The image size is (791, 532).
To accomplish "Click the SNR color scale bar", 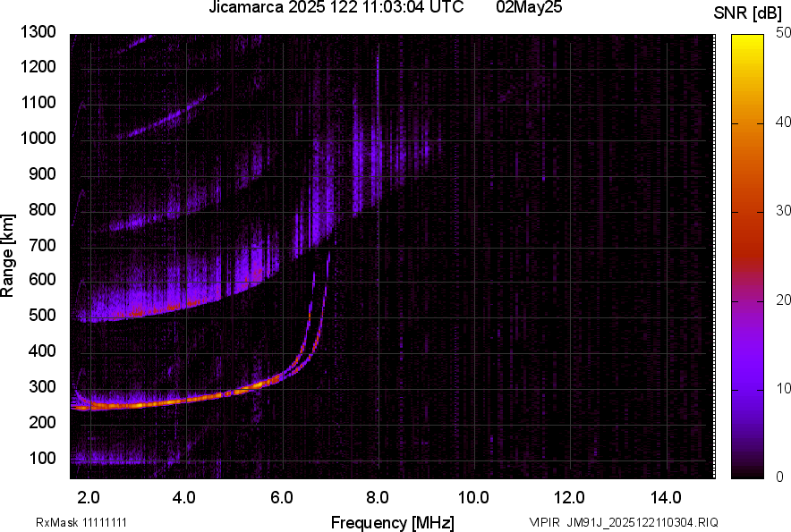I will pos(747,257).
